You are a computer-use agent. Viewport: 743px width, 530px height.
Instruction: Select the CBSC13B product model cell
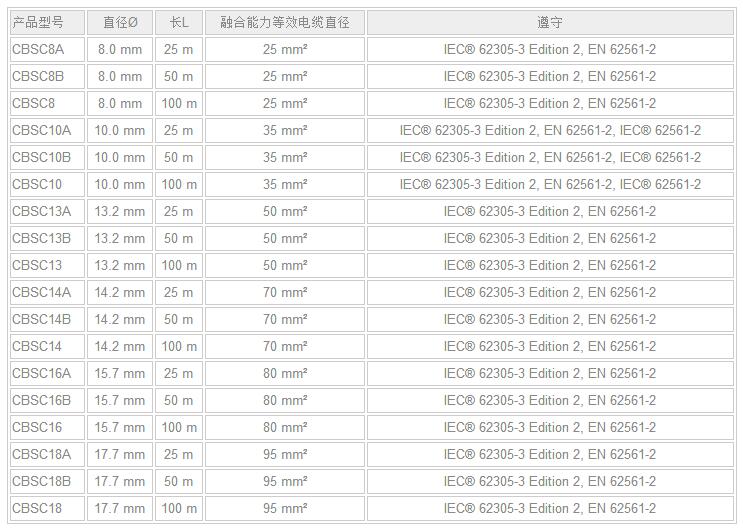click(42, 238)
